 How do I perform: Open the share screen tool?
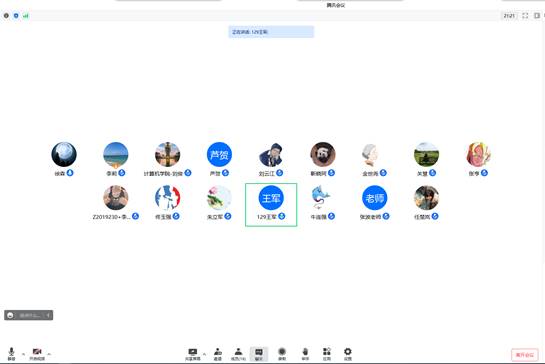click(x=193, y=354)
